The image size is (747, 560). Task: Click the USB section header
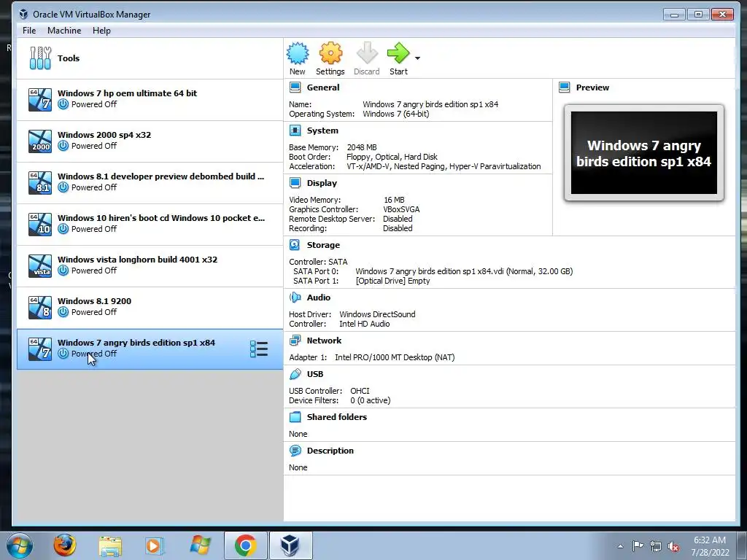point(315,374)
